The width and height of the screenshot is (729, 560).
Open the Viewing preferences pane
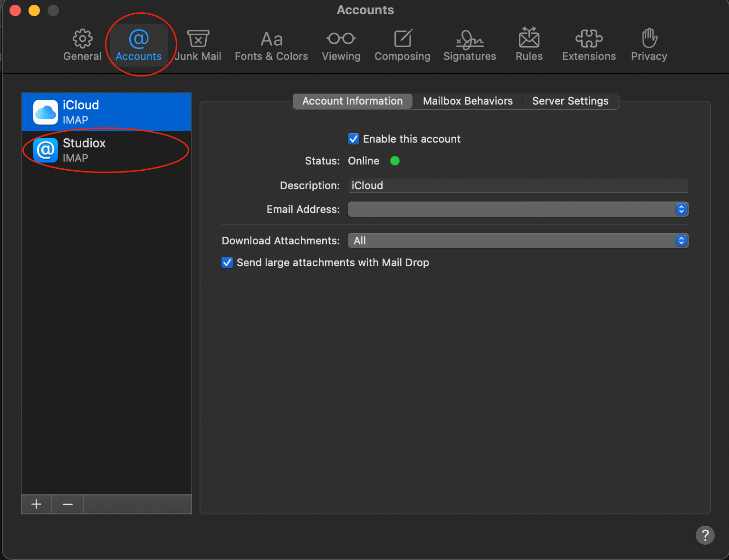click(341, 46)
